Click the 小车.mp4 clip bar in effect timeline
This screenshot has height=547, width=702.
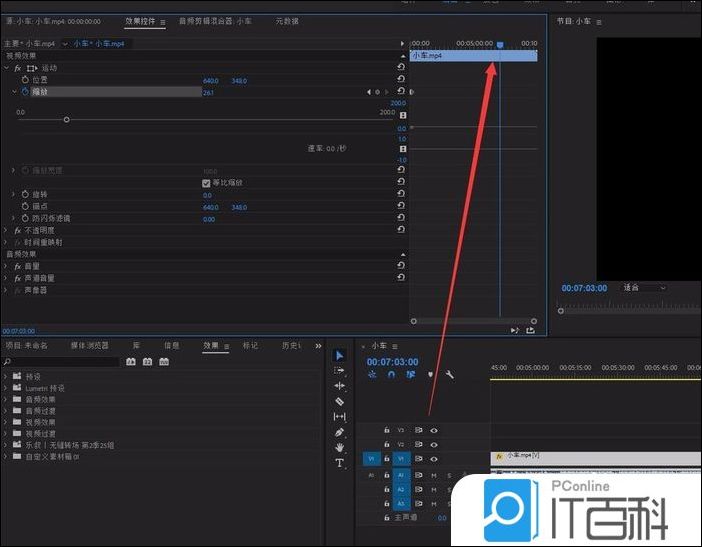[x=472, y=56]
